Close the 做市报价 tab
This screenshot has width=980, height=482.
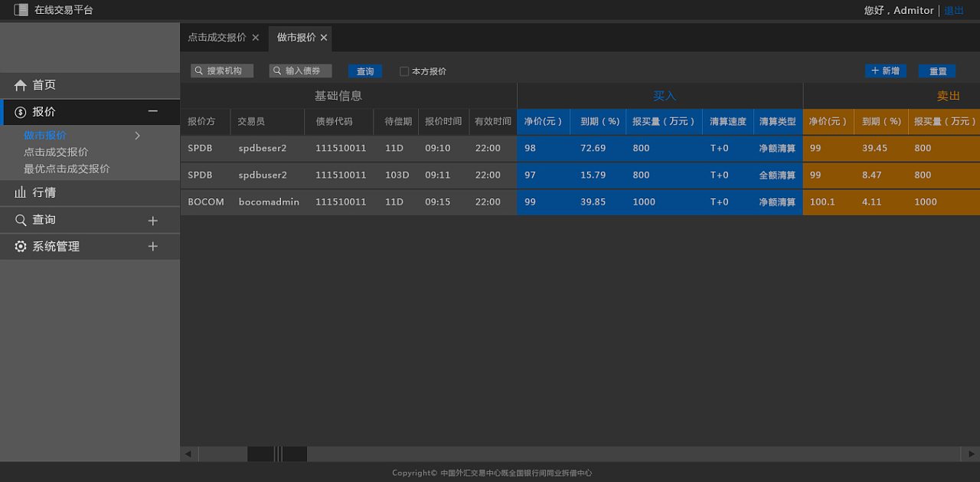(x=324, y=38)
